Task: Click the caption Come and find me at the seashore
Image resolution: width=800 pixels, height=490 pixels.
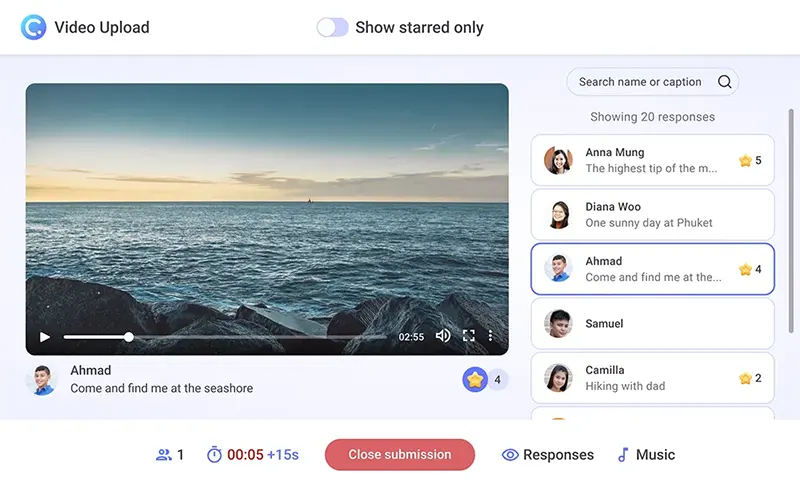Action: tap(162, 388)
